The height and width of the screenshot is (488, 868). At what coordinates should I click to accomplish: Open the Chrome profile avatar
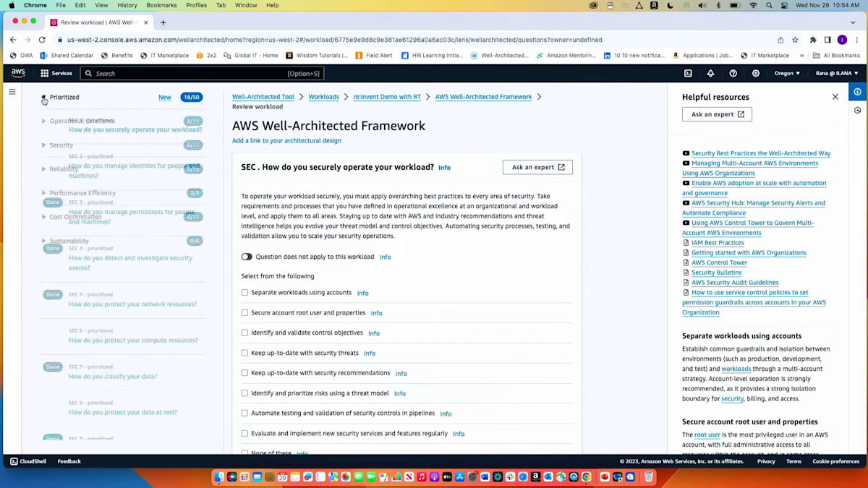point(842,40)
